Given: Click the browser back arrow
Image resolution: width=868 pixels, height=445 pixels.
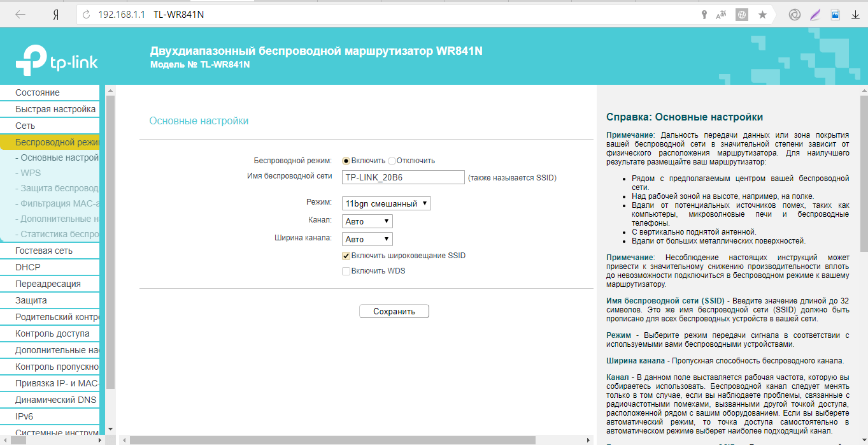Looking at the screenshot, I should pos(20,15).
